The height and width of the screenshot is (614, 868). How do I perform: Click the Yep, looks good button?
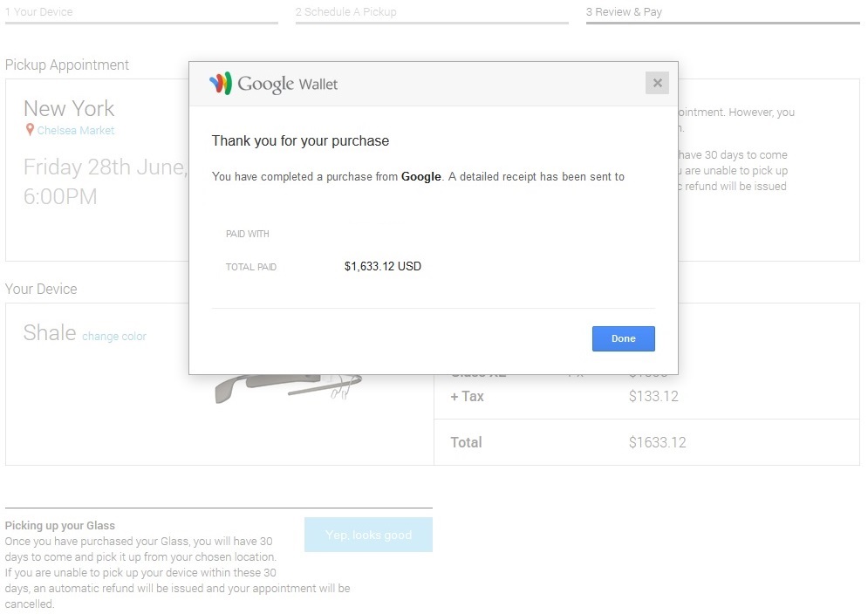coord(368,535)
